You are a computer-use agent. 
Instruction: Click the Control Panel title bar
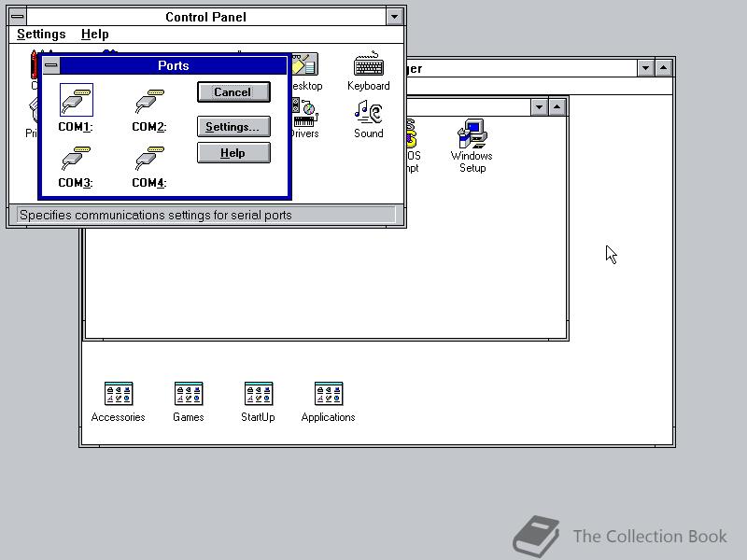pyautogui.click(x=206, y=17)
